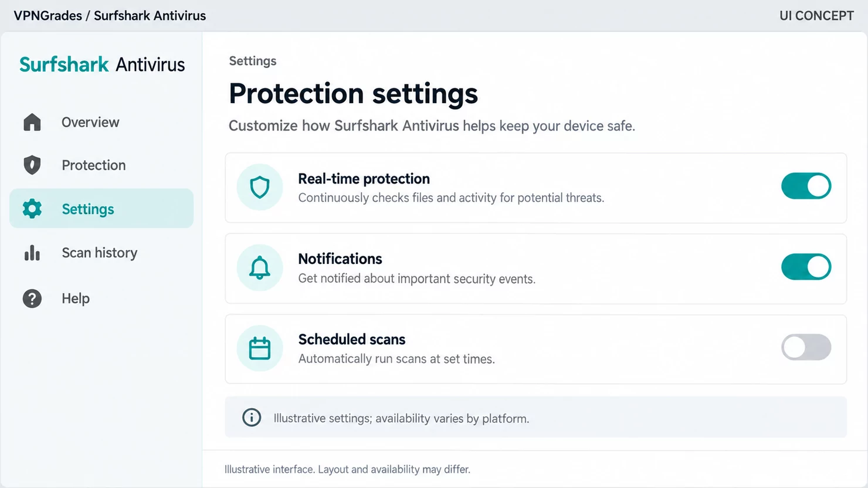Click the Real-time protection title
This screenshot has height=488, width=868.
364,178
